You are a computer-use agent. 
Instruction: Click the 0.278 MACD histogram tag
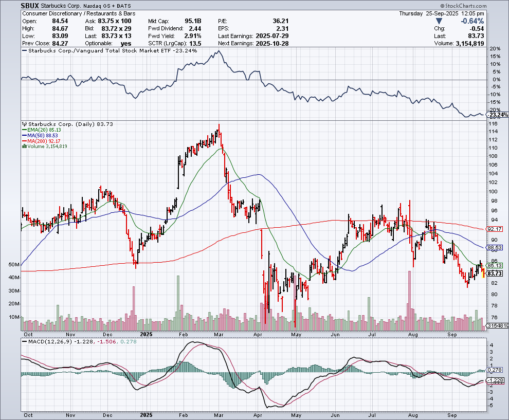[x=494, y=370]
